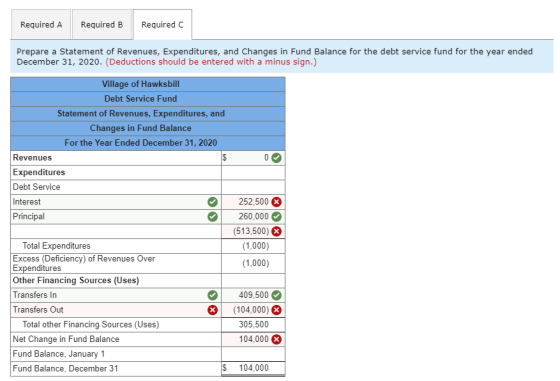Image resolution: width=560 pixels, height=381 pixels.
Task: Click green check icon next to 409,500
Action: click(x=276, y=295)
